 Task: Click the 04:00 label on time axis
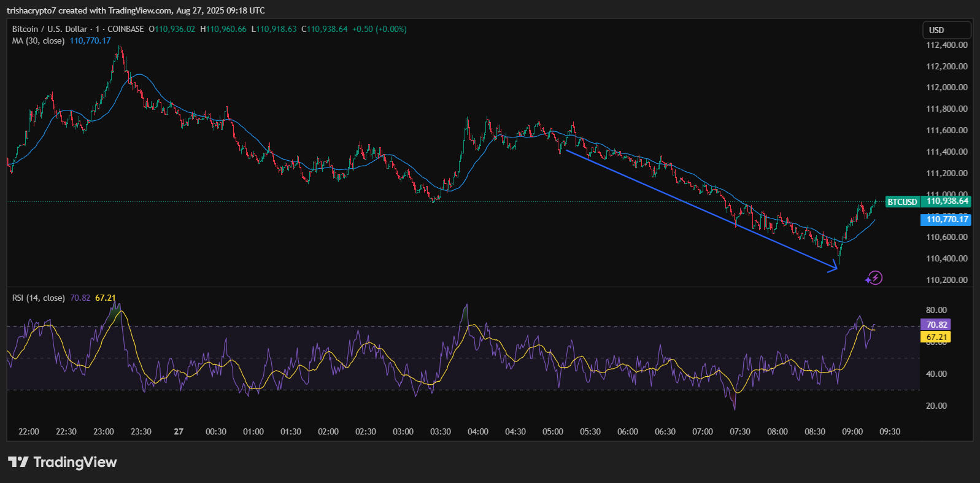point(478,431)
